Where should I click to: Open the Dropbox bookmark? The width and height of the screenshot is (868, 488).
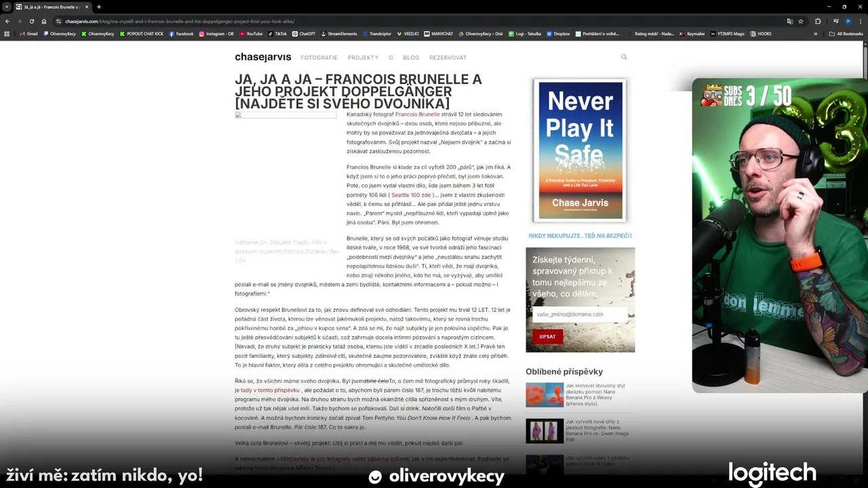point(558,33)
